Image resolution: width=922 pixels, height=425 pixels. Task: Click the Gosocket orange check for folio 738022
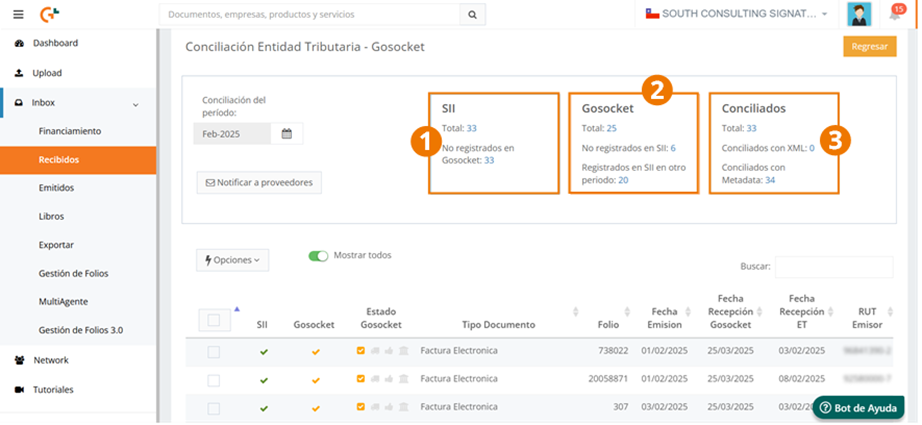pyautogui.click(x=315, y=352)
